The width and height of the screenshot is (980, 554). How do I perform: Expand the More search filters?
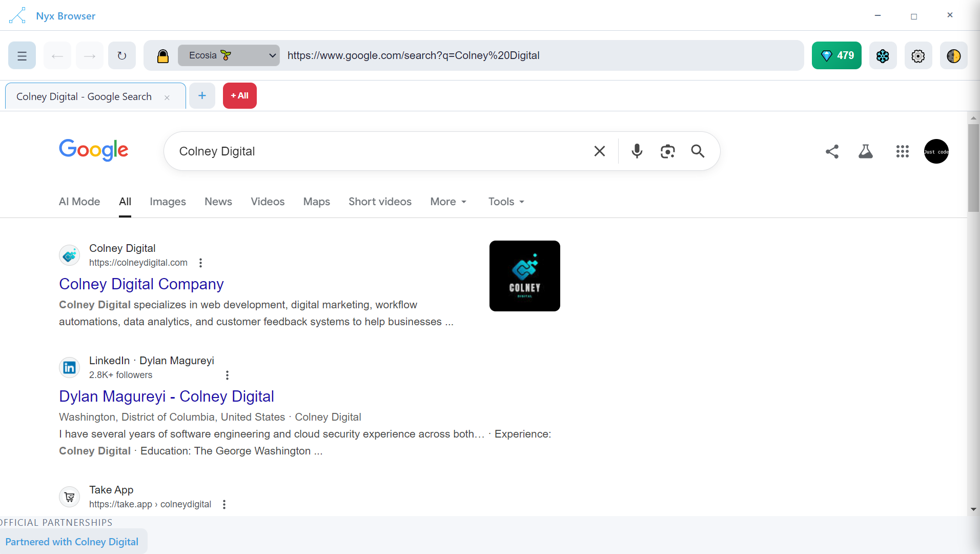448,202
